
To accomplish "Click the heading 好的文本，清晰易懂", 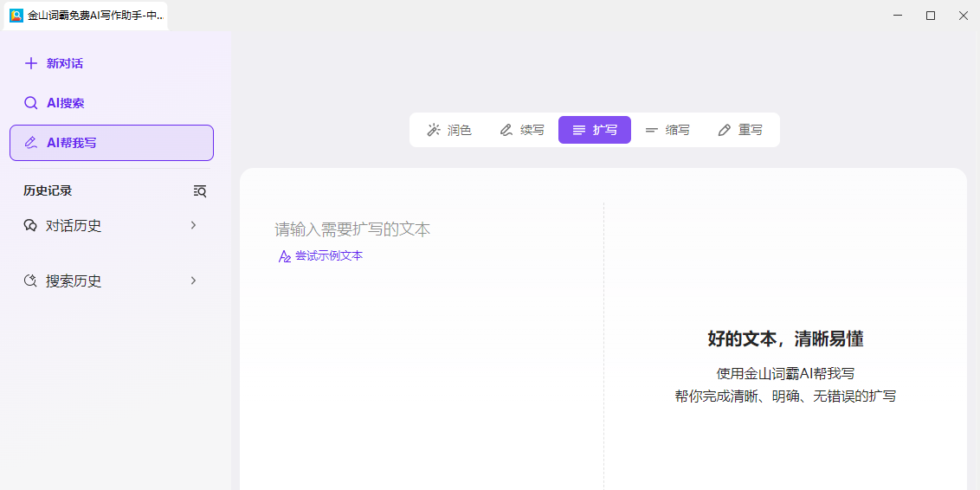I will pos(785,339).
